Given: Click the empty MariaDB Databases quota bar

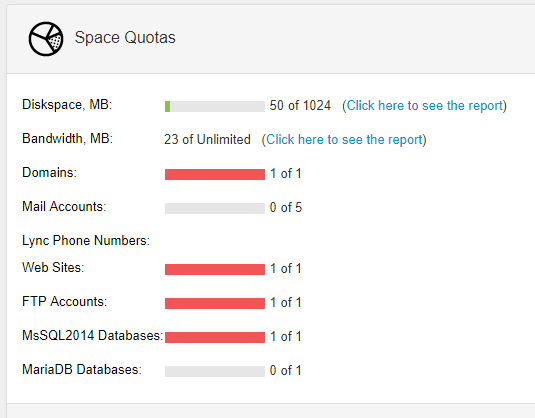Looking at the screenshot, I should pyautogui.click(x=215, y=371).
